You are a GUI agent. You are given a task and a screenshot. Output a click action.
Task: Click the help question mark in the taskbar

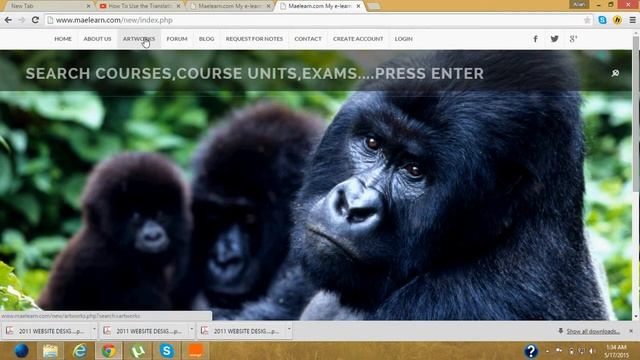(x=531, y=351)
